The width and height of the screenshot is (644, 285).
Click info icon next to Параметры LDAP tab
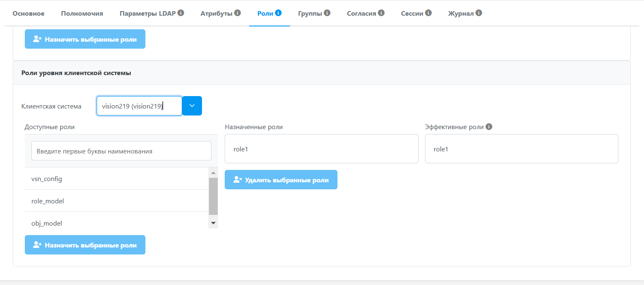[181, 13]
